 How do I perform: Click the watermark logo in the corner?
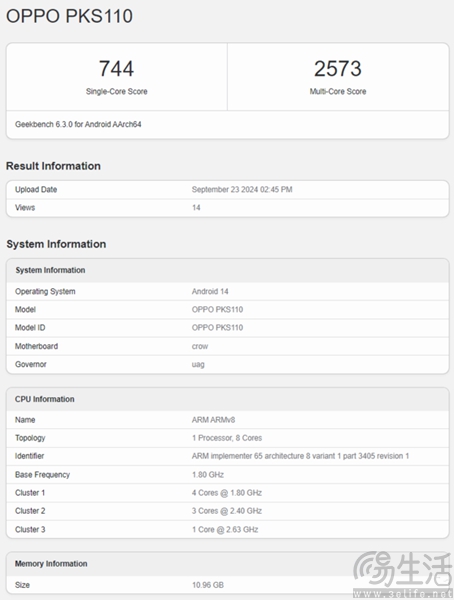402,574
